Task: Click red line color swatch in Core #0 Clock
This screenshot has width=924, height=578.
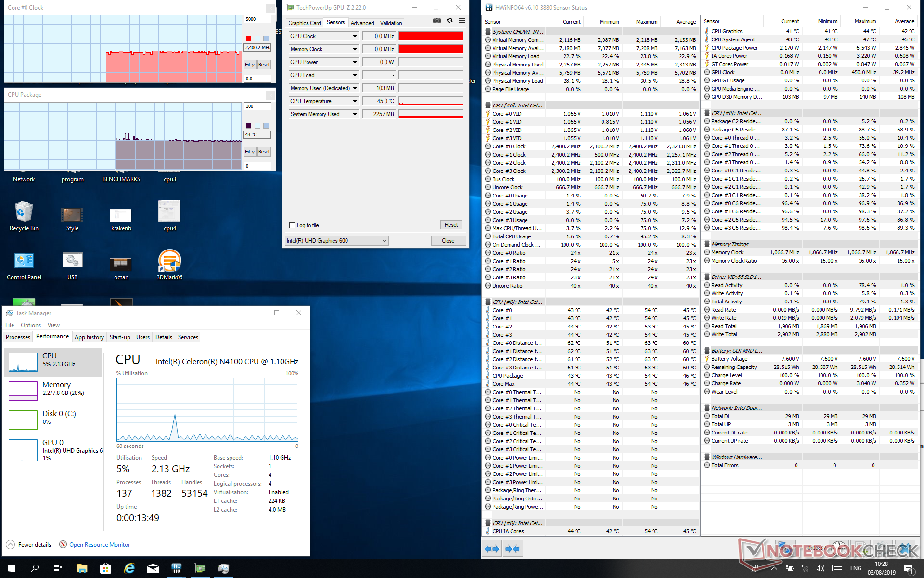Action: tap(248, 39)
